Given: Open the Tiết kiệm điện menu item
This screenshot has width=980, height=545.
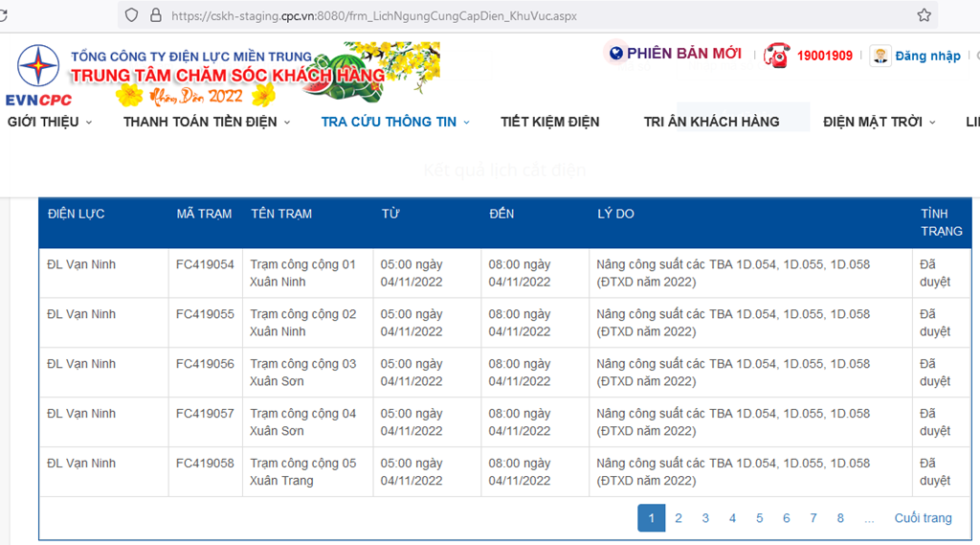Looking at the screenshot, I should pos(549,122).
